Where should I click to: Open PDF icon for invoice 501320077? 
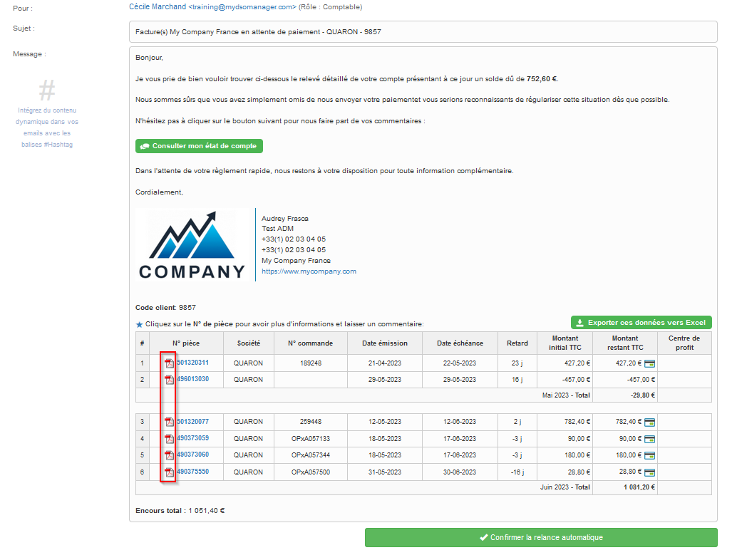169,422
